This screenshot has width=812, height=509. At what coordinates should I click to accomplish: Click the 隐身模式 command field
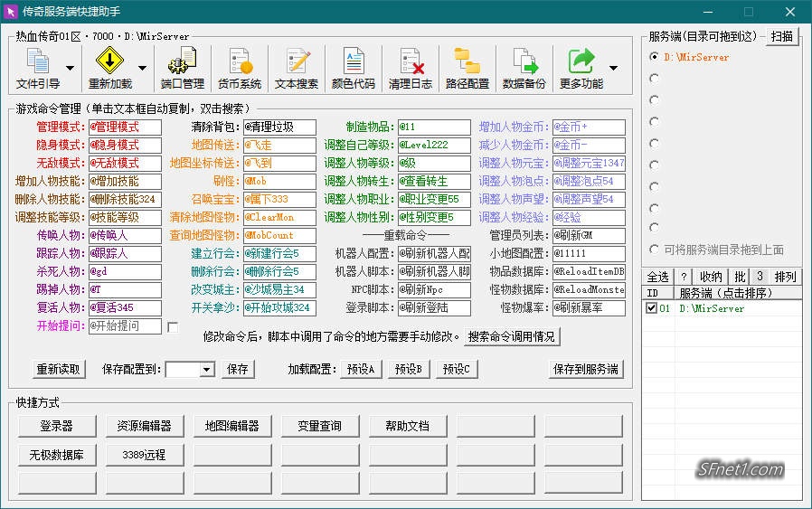[x=125, y=145]
